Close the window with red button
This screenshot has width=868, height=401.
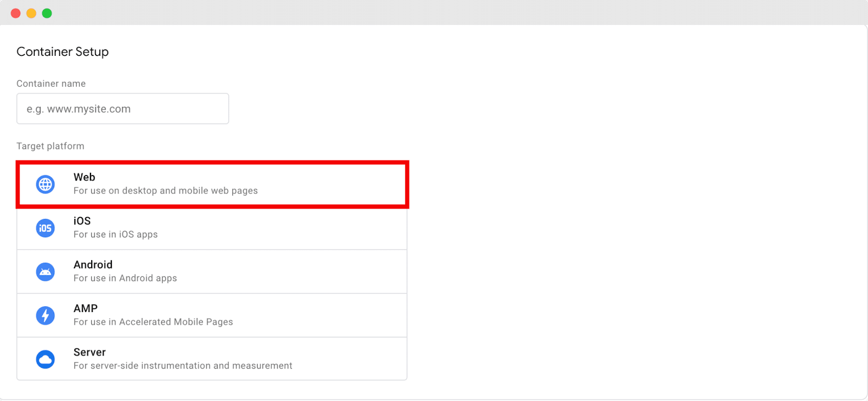16,13
